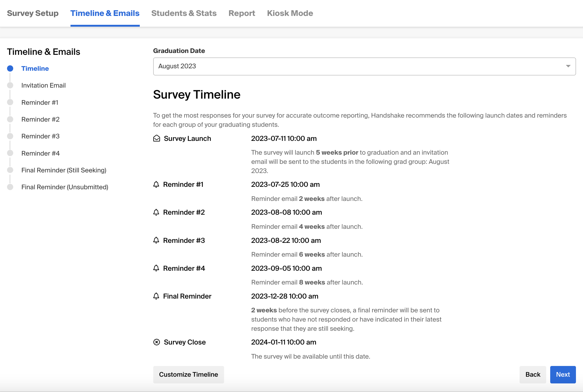Open Reminder #1 in the sidebar
Screen dimensions: 583x392
40,102
